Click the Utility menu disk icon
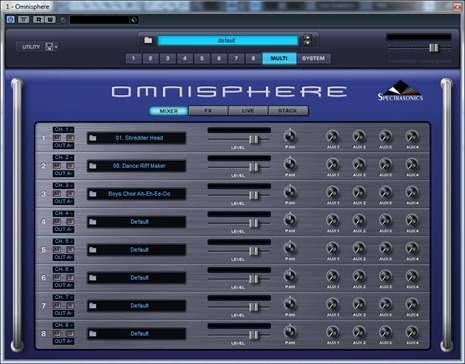This screenshot has height=364, width=465. point(49,47)
